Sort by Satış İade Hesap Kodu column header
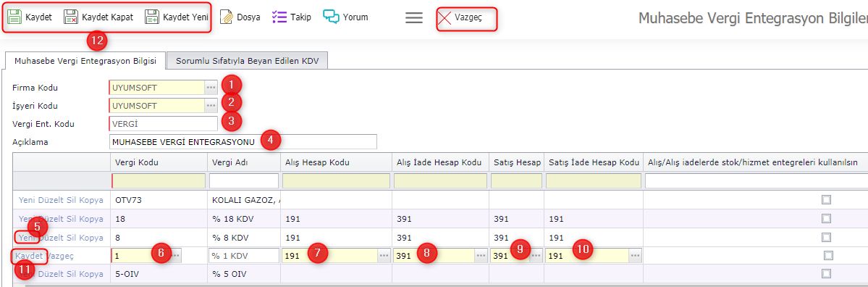The image size is (868, 287). [x=593, y=162]
